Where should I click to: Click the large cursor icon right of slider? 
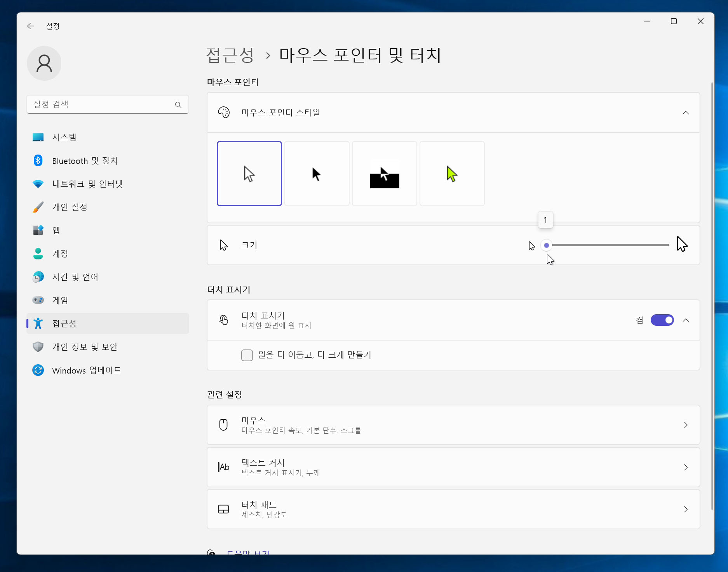682,244
